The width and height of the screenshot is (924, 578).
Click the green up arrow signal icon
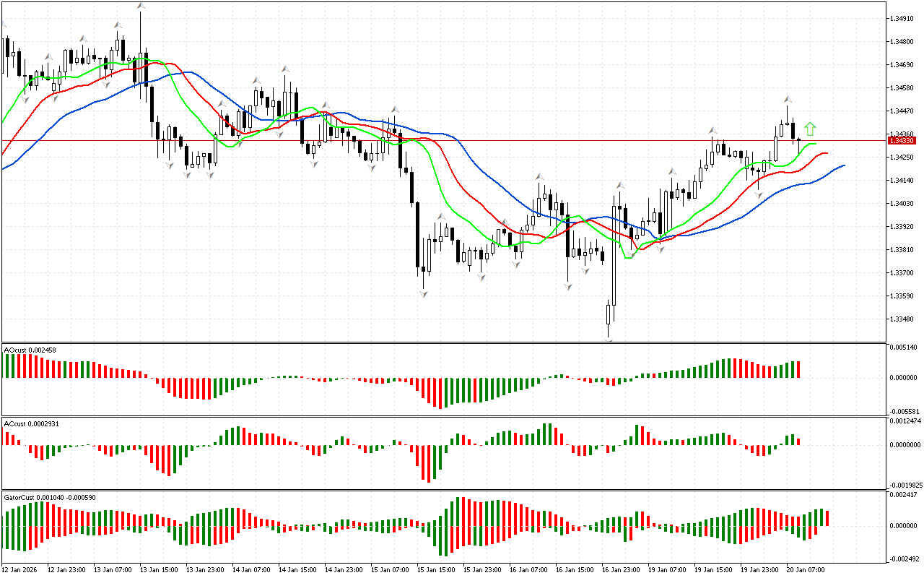click(x=810, y=129)
